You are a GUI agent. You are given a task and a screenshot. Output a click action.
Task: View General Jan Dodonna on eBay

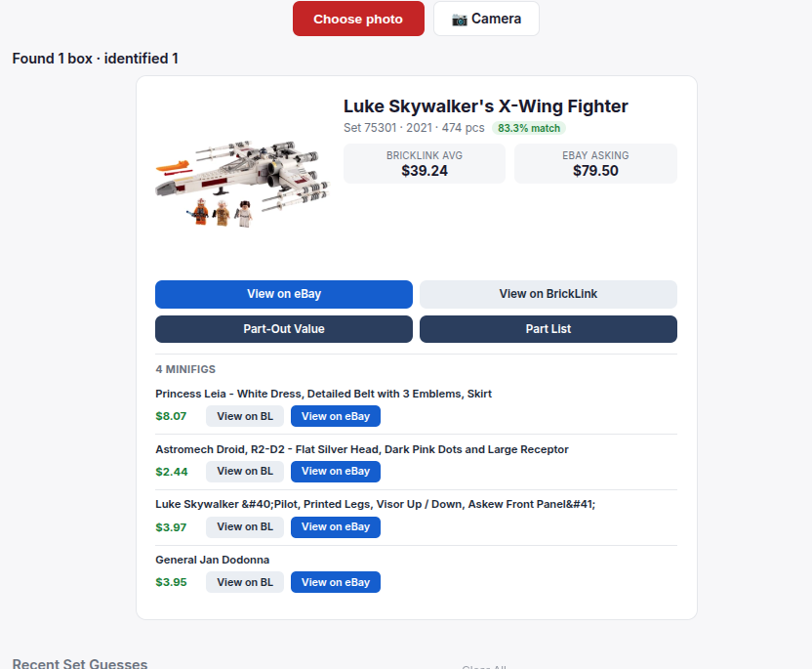(336, 582)
